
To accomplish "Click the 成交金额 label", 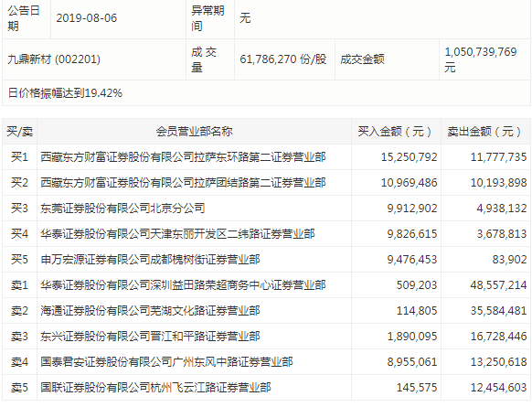I will coord(362,59).
